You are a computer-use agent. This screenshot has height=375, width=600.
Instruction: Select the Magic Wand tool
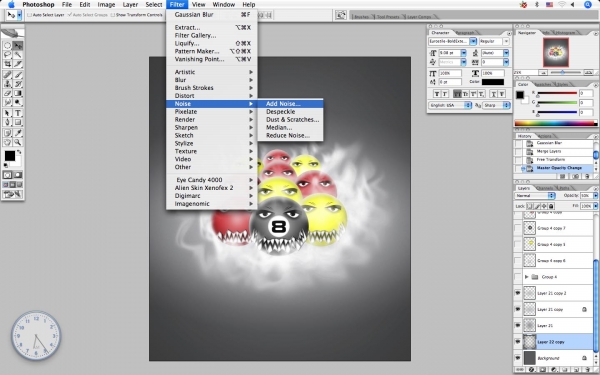tap(18, 55)
